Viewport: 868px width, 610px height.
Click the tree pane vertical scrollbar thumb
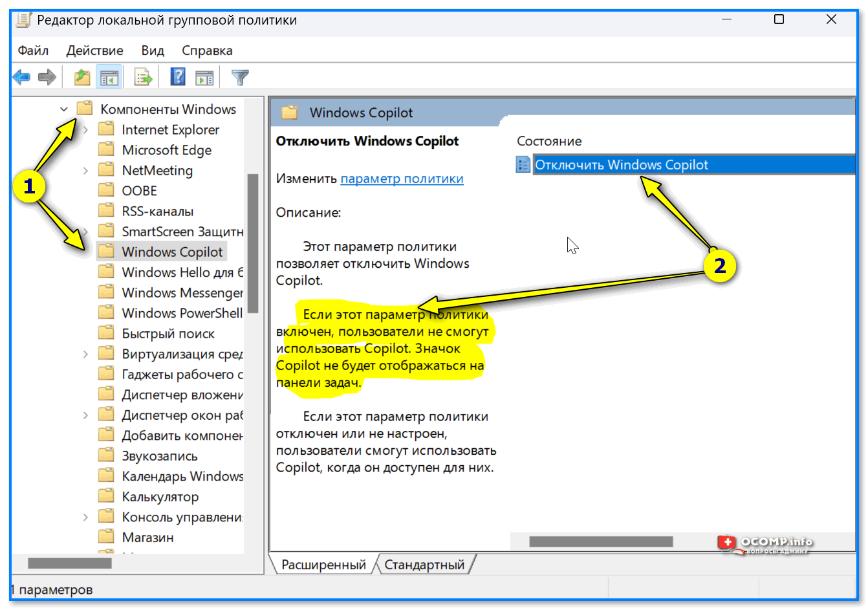[252, 243]
